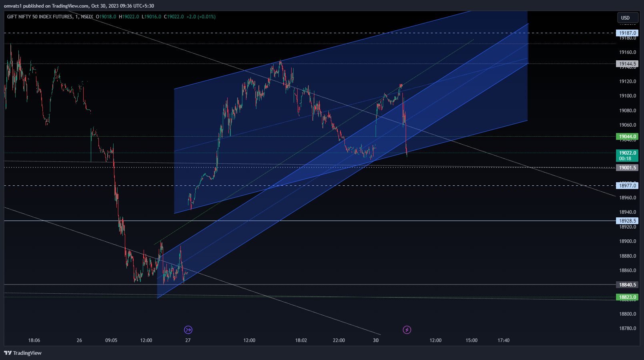Click the green 19044.0 price label
This screenshot has width=644, height=360.
click(627, 137)
